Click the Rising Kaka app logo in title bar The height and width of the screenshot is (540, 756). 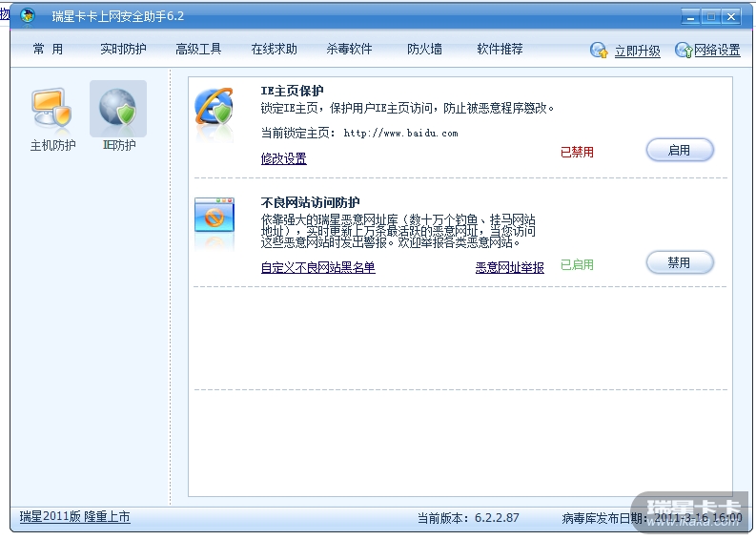pos(28,16)
